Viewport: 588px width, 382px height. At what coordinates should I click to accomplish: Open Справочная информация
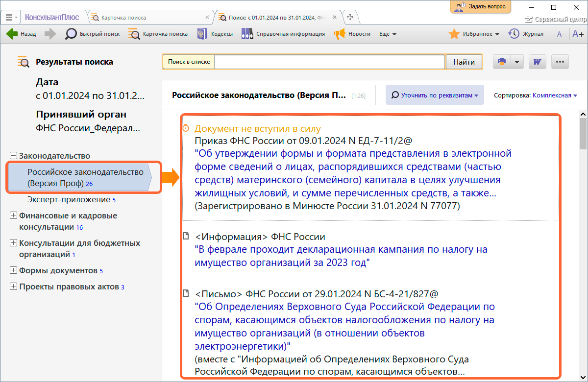point(283,34)
